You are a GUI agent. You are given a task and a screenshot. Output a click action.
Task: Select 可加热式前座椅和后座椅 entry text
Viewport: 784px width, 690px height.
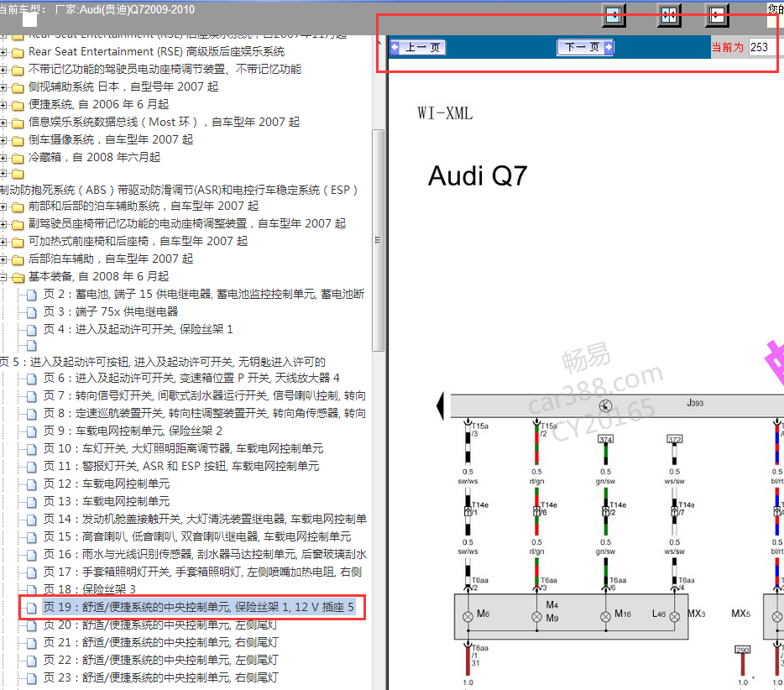click(138, 242)
